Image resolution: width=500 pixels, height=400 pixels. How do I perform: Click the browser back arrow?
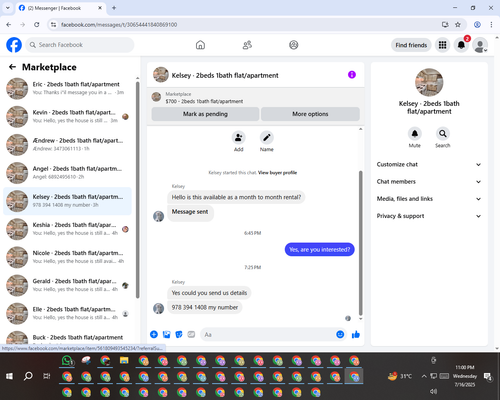[9, 25]
